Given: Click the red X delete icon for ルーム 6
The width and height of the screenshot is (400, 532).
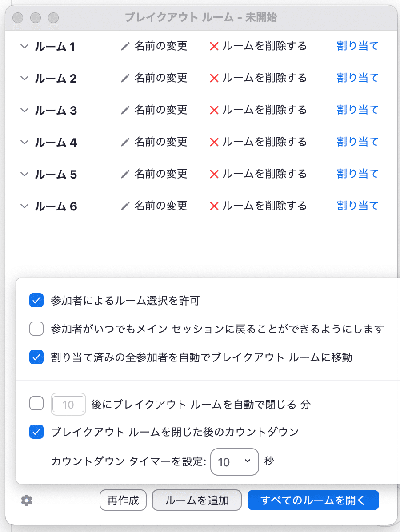Looking at the screenshot, I should [x=214, y=206].
